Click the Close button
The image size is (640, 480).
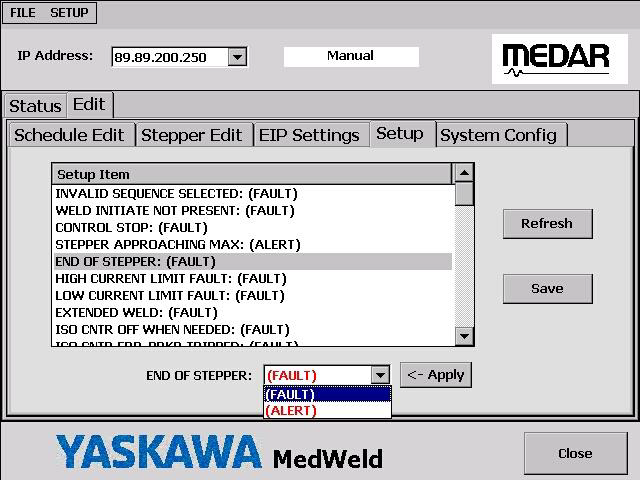(576, 453)
